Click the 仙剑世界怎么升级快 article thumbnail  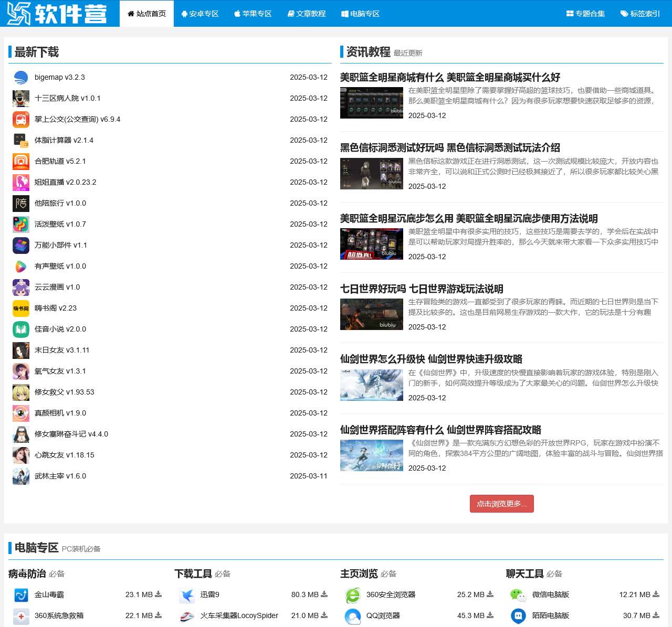click(371, 385)
